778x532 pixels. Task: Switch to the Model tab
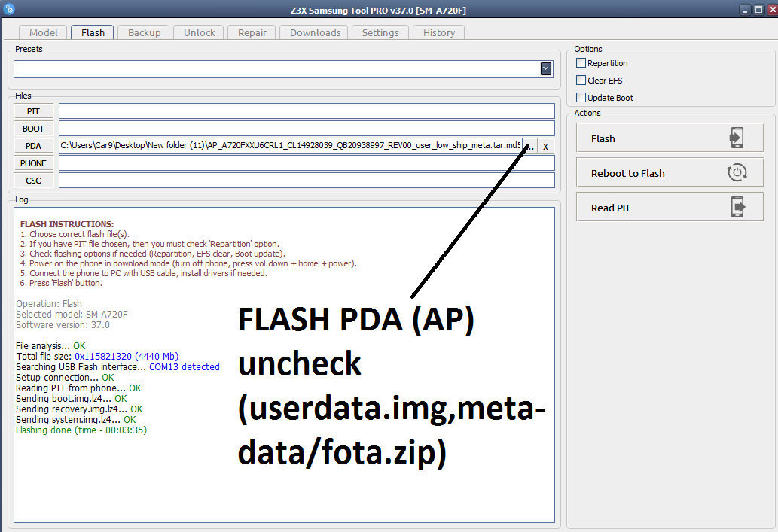[43, 32]
